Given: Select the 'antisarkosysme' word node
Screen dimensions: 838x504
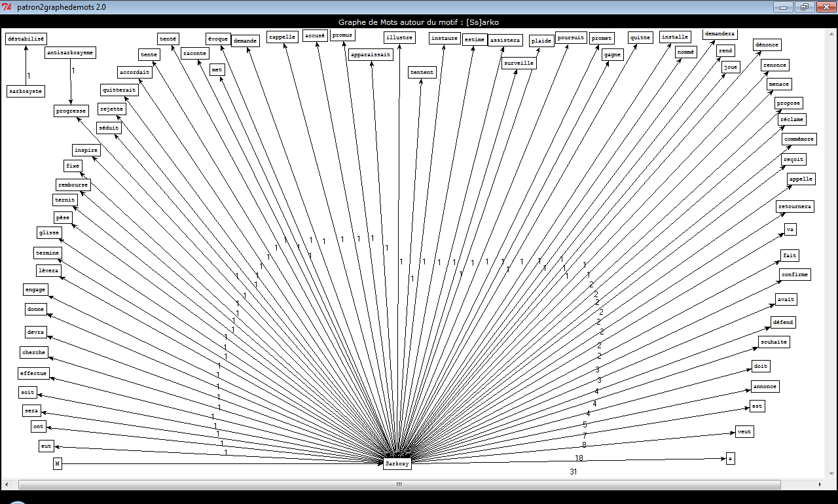Looking at the screenshot, I should [71, 52].
